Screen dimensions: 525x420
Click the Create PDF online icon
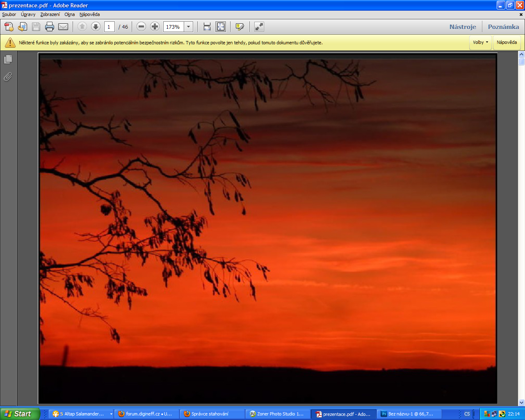(x=9, y=27)
